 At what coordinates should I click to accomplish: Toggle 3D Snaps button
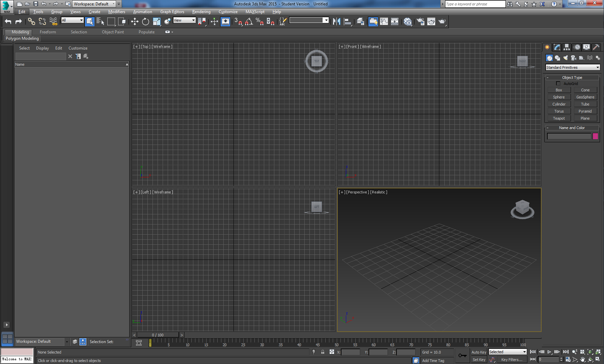click(x=238, y=22)
